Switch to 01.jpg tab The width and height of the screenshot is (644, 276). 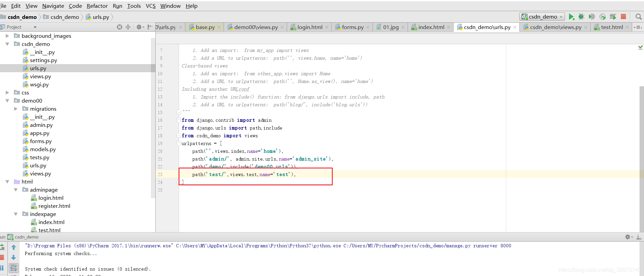390,27
